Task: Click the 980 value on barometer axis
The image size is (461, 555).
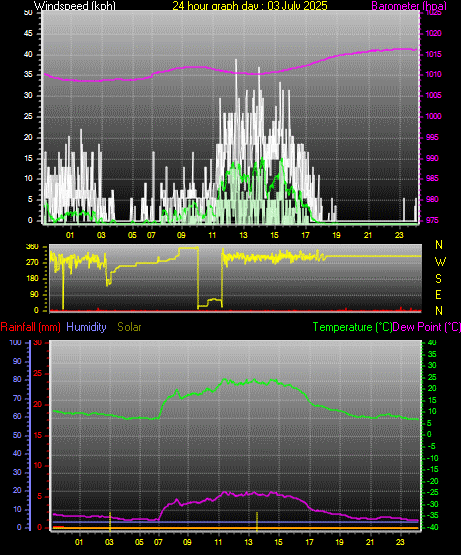Action: point(432,199)
